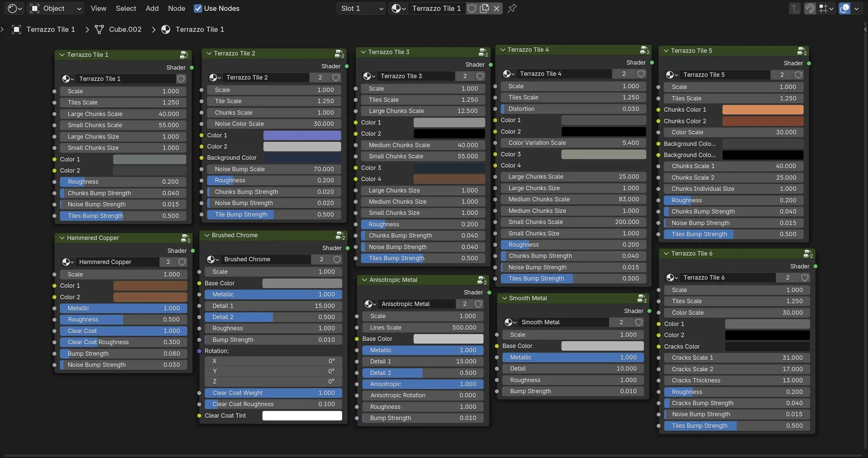Click the node group icon on Terrazzo Tile 5 header
Viewport: 868px width, 458px height.
click(801, 51)
